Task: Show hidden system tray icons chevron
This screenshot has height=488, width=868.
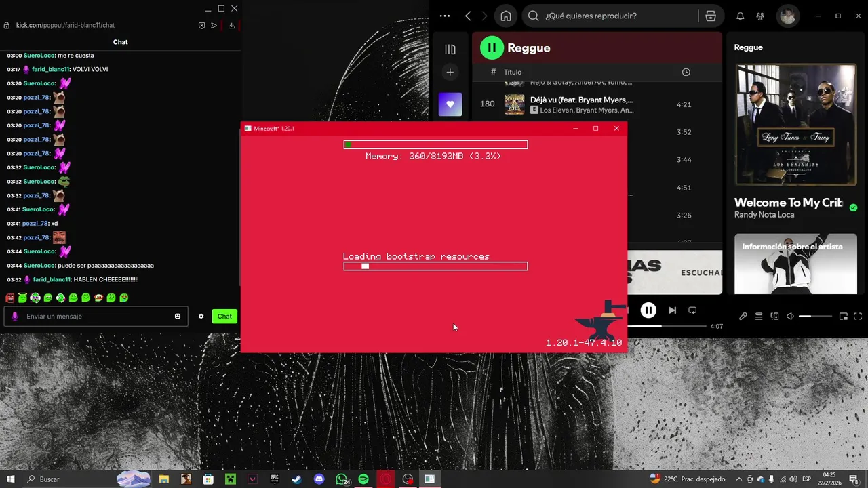Action: coord(738,479)
